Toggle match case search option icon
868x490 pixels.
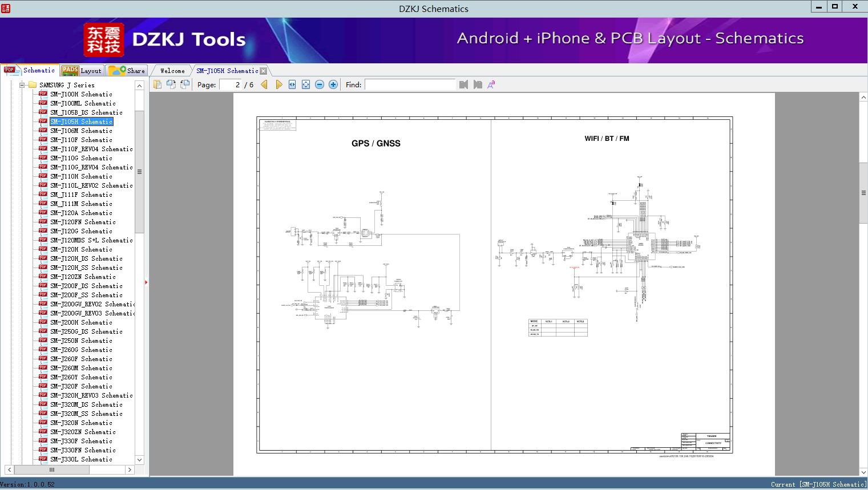[x=491, y=84]
